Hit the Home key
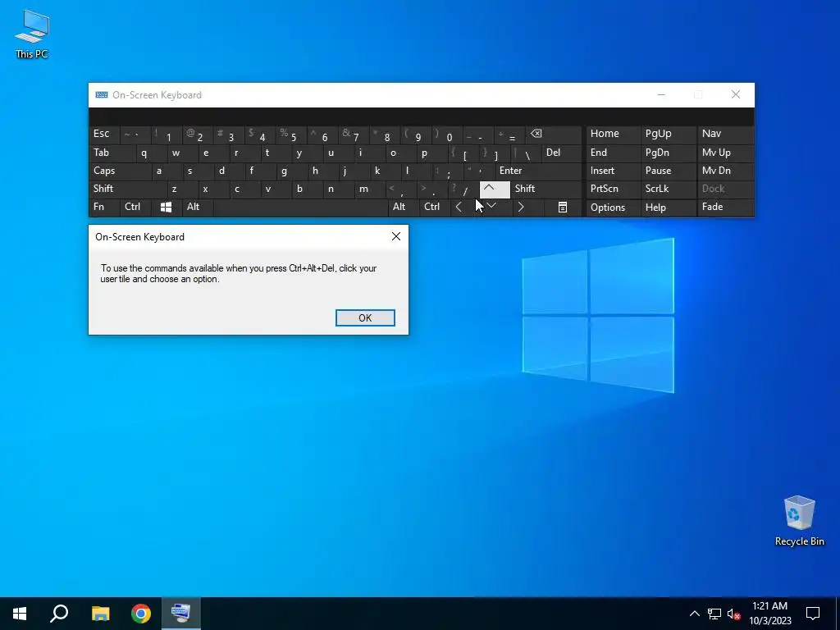 pyautogui.click(x=614, y=134)
